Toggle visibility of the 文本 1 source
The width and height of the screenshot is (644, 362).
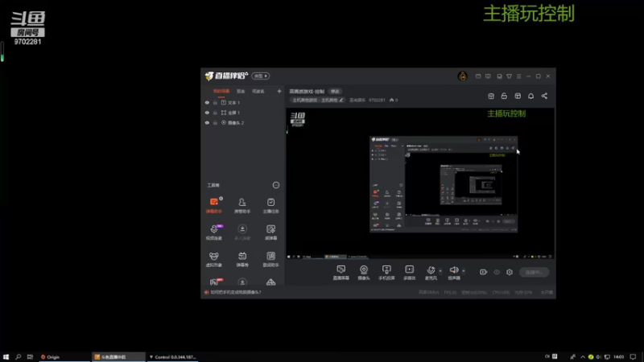coord(207,103)
